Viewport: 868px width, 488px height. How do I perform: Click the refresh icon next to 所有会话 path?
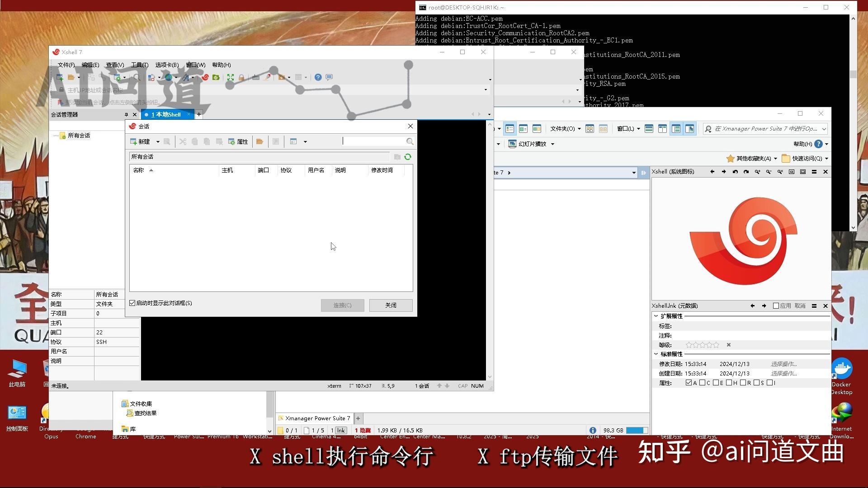[408, 157]
